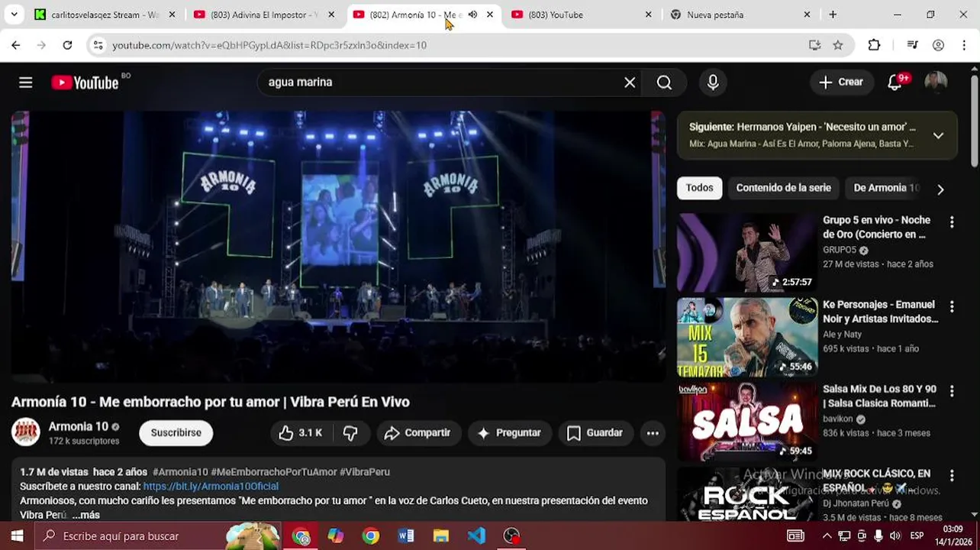Open Windows Start menu
Screen dimensions: 980x550
click(x=17, y=536)
